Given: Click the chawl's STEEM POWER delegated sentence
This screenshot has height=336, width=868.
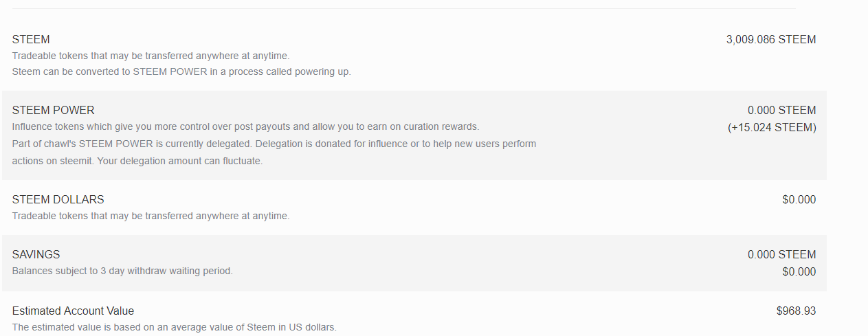Looking at the screenshot, I should [x=274, y=144].
